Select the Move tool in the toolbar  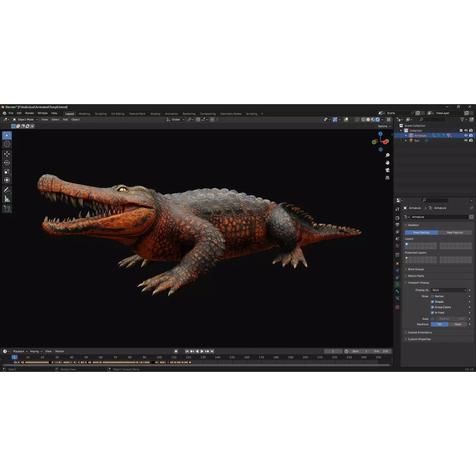7,154
